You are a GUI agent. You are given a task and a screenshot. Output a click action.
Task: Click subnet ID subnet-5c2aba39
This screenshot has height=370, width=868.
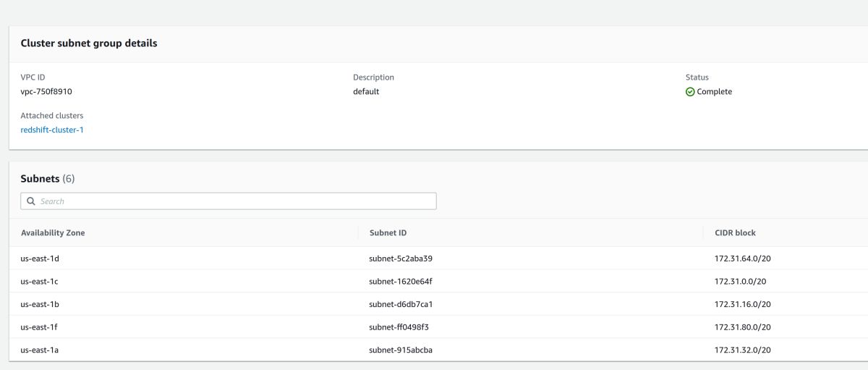401,258
